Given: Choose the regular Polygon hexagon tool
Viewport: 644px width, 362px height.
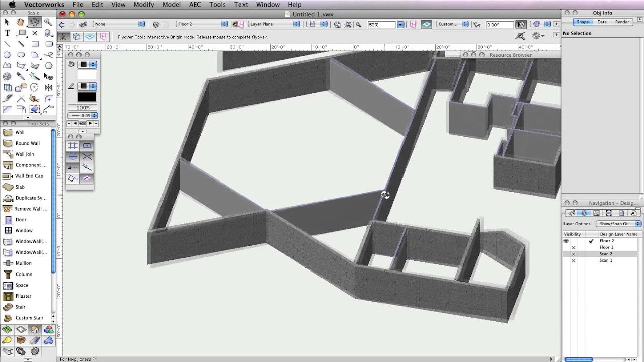Looking at the screenshot, I should tap(48, 65).
